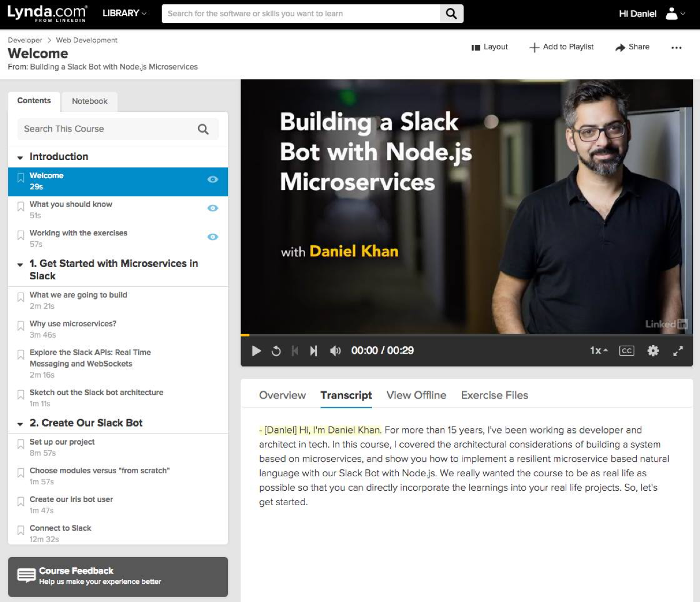Toggle closed captions CC button
Image resolution: width=700 pixels, height=602 pixels.
[627, 351]
